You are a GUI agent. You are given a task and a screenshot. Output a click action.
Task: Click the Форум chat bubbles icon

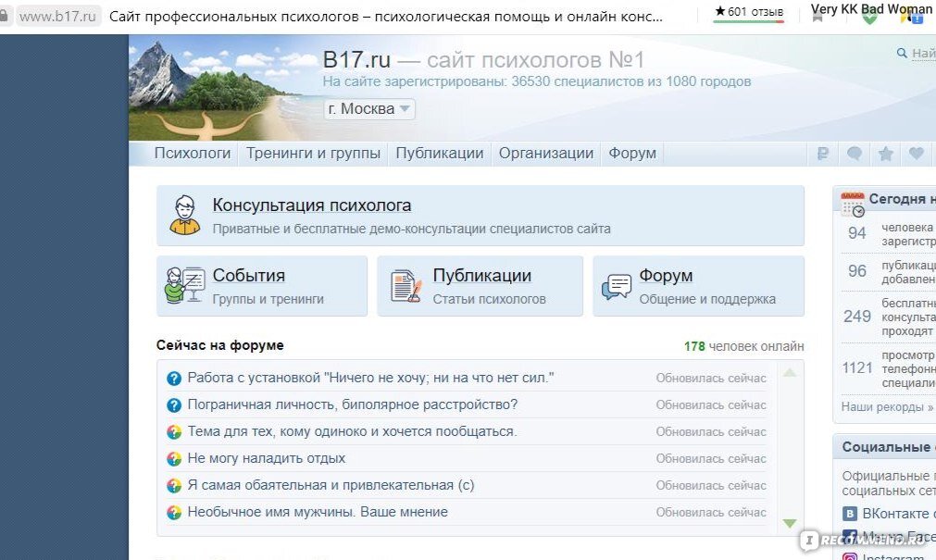617,285
